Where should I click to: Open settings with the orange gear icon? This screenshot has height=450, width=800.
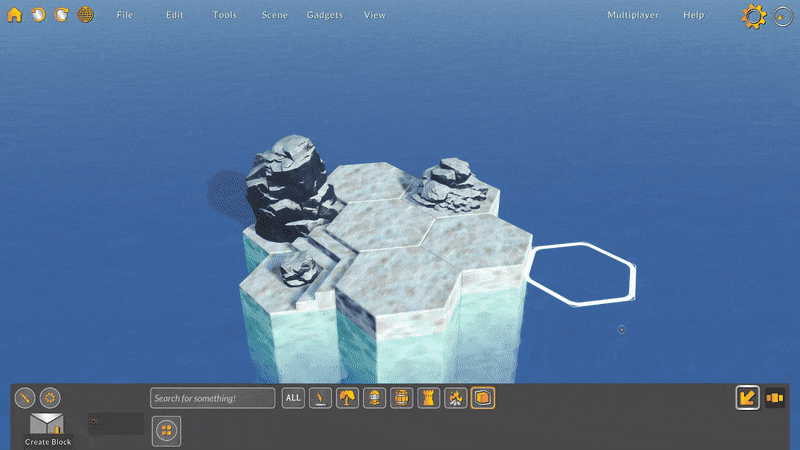(x=753, y=16)
